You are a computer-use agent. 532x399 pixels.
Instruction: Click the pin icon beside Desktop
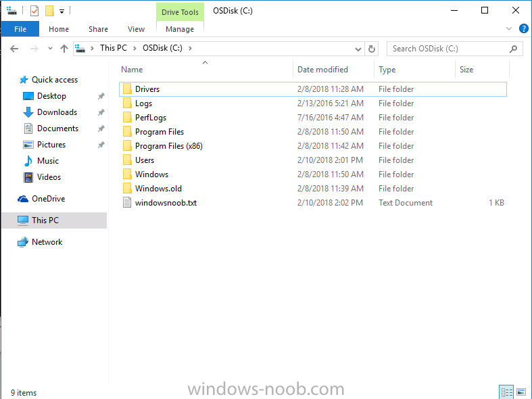tap(101, 96)
